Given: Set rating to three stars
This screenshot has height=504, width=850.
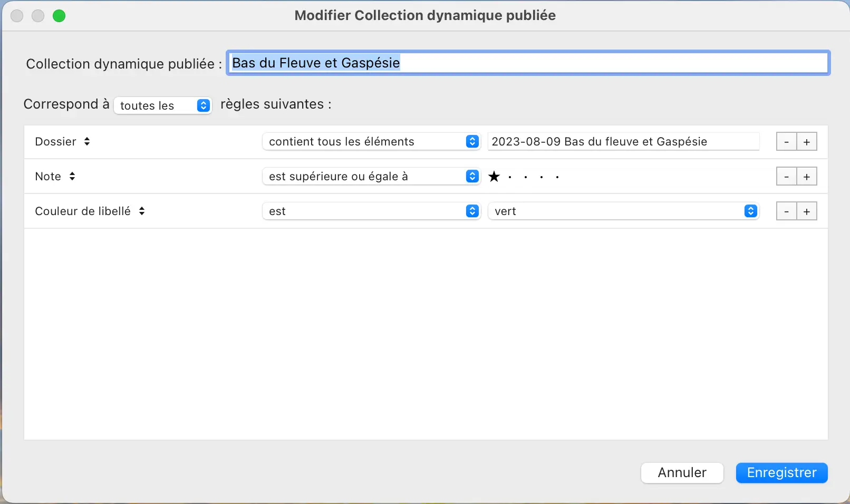Looking at the screenshot, I should (526, 177).
